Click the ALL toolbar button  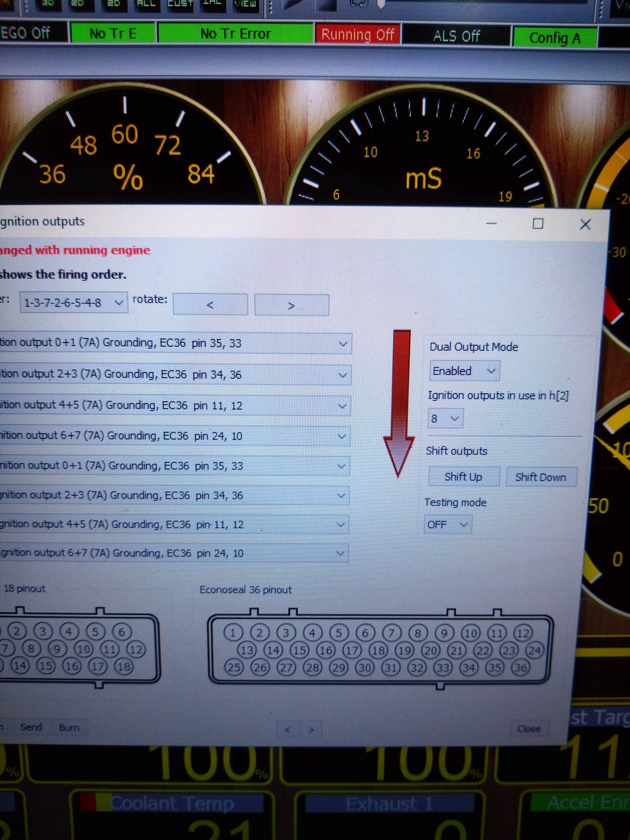coord(146,3)
